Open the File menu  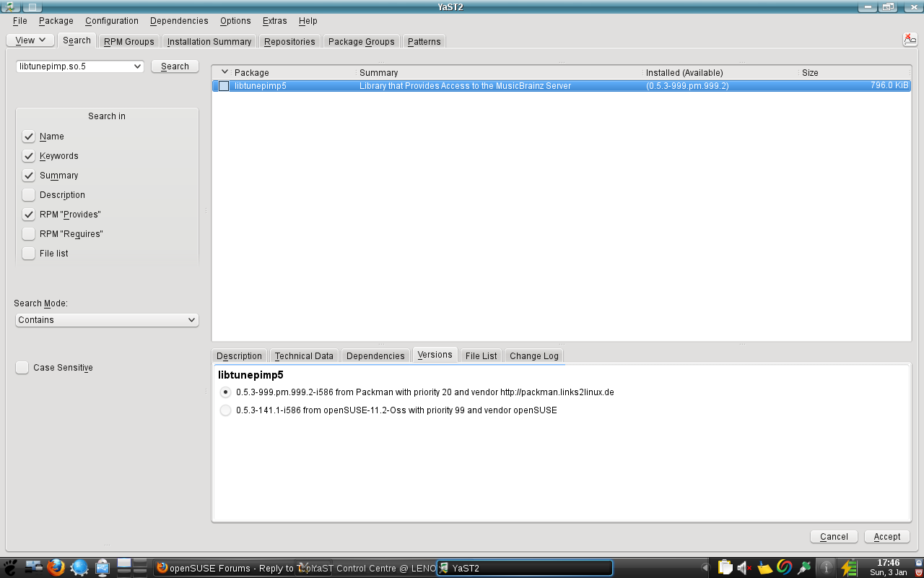(x=19, y=21)
